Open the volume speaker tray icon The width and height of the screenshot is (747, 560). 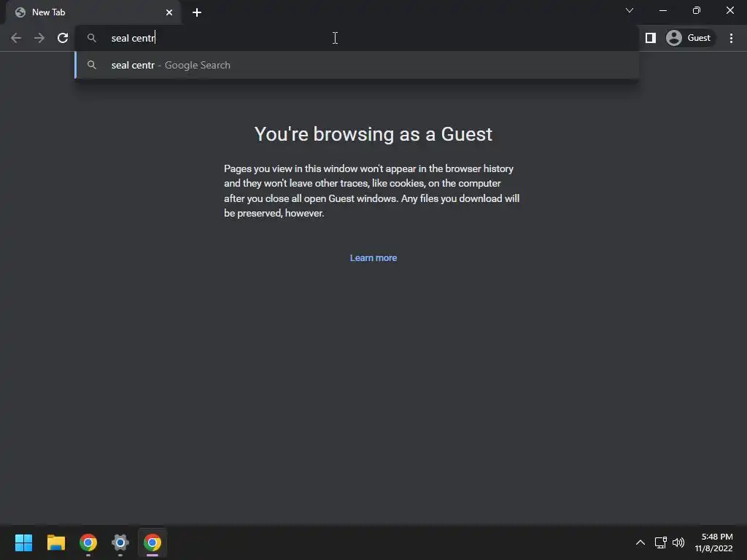point(678,542)
